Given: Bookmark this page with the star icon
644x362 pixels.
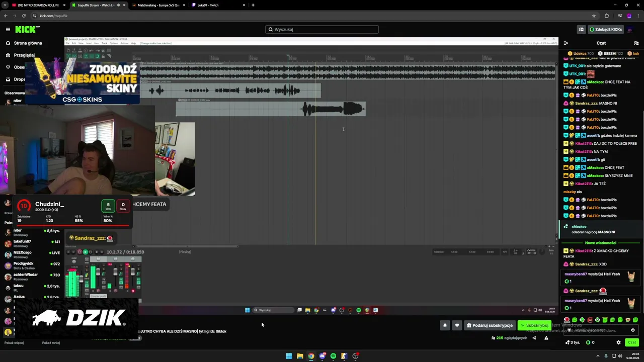Looking at the screenshot, I should (594, 16).
